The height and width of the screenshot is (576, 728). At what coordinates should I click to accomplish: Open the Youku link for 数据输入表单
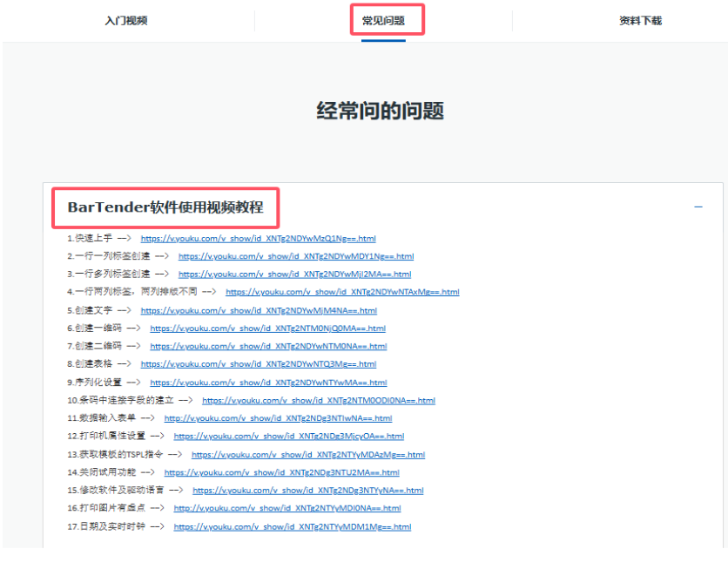point(278,418)
